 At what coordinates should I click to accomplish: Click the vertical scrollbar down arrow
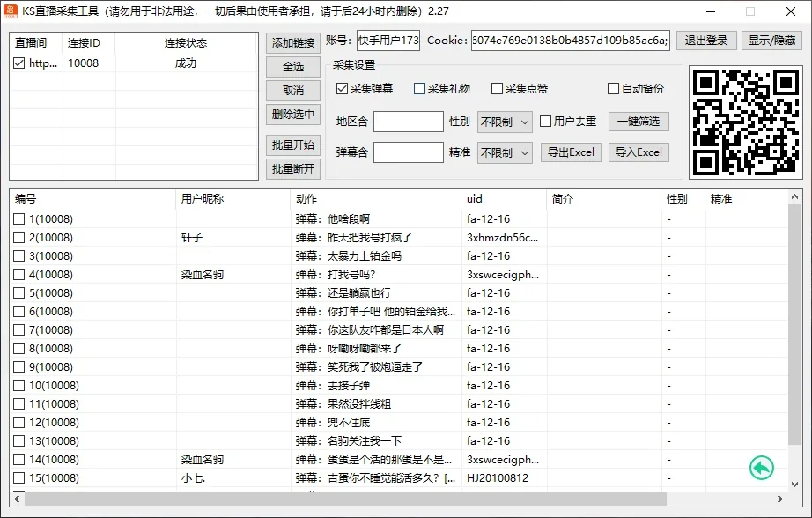[795, 485]
